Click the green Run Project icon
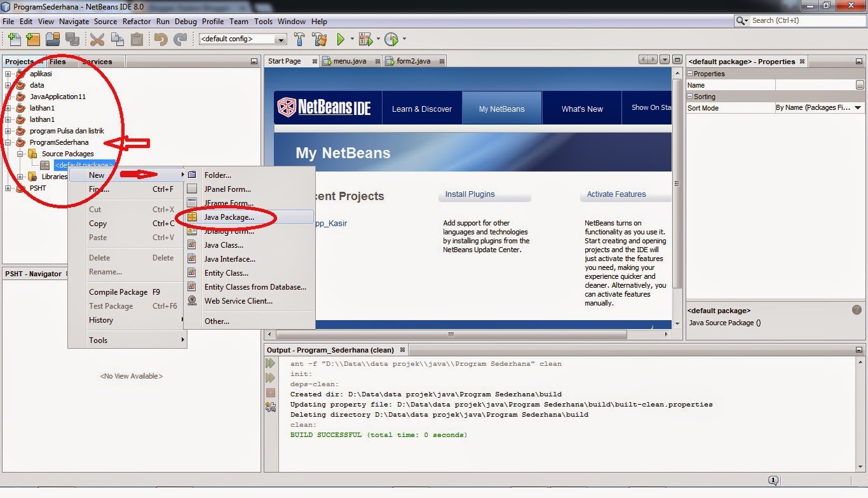868x498 pixels. [341, 39]
